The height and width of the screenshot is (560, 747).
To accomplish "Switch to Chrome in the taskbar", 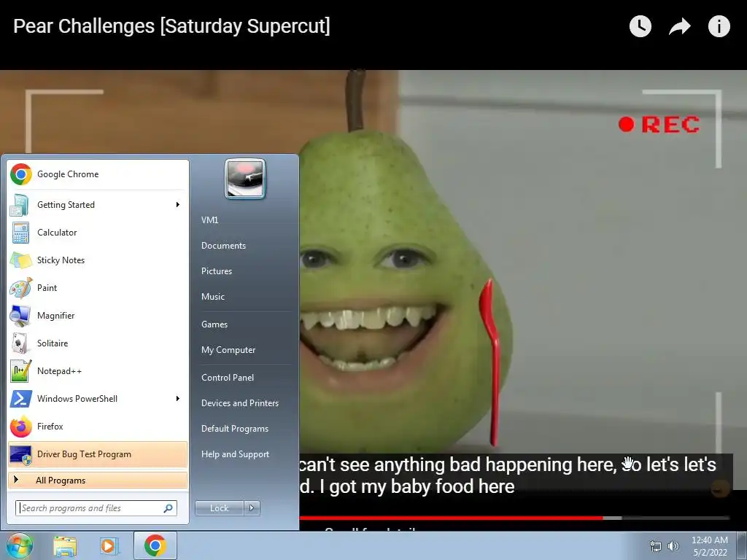I will click(155, 545).
